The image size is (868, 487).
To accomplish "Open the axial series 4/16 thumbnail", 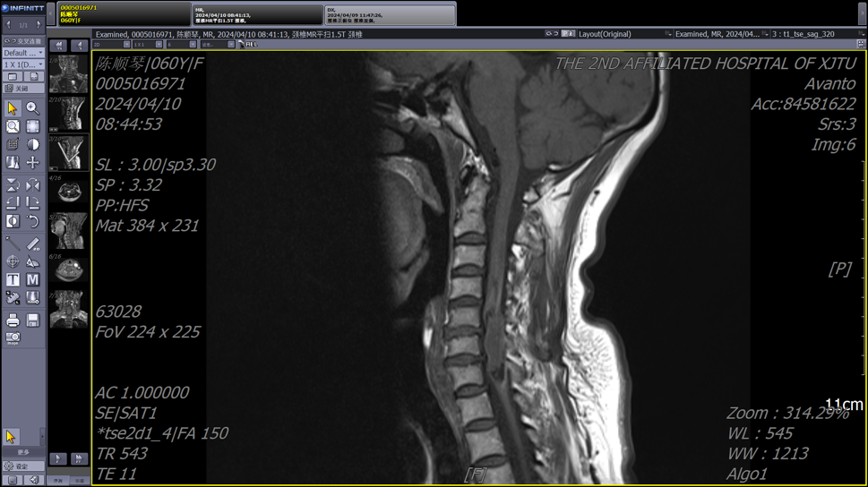I will tap(68, 192).
